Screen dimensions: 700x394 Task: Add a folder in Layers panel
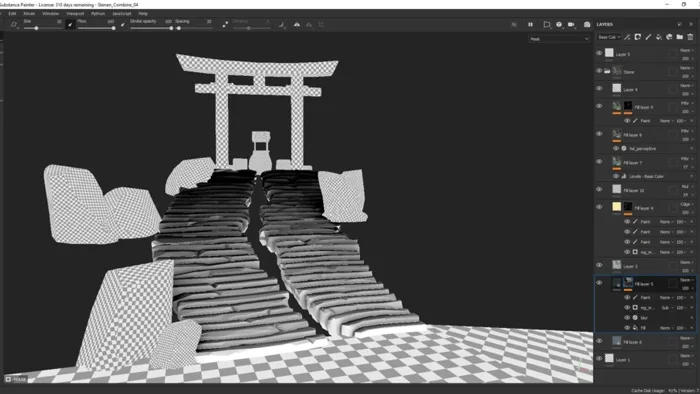click(679, 37)
